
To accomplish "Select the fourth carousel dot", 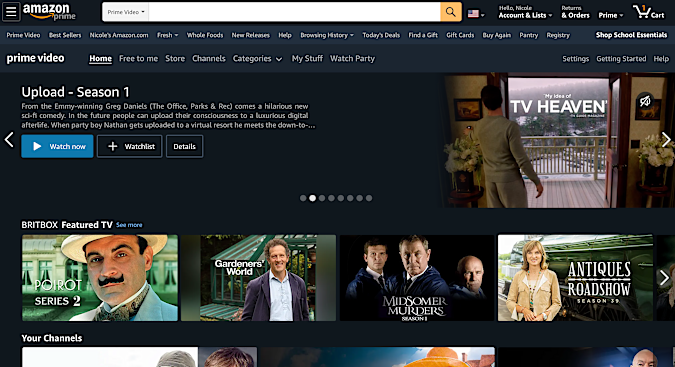I will click(x=331, y=198).
